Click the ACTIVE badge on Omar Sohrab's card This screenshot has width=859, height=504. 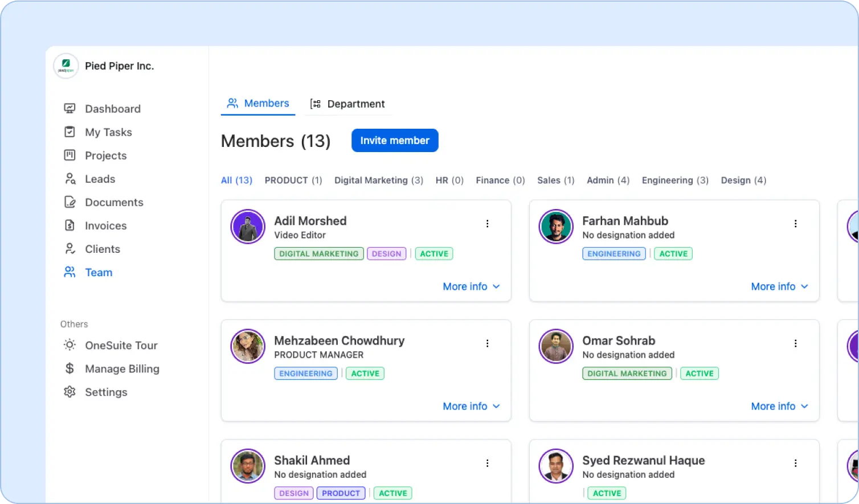coord(700,373)
